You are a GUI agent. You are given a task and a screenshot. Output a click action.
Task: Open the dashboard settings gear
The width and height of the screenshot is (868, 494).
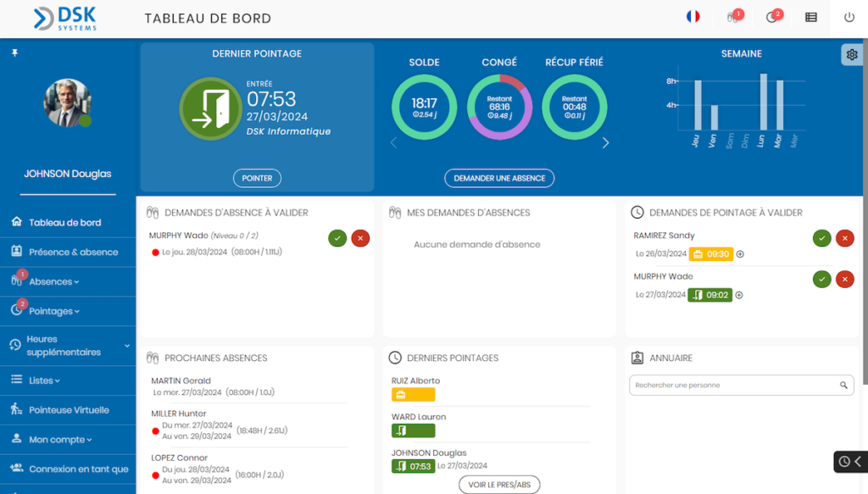[x=852, y=54]
